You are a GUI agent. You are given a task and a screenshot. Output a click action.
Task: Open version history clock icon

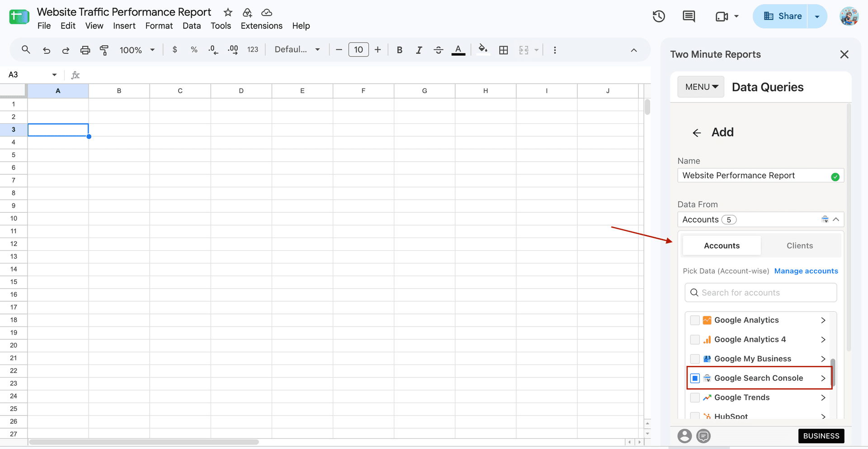click(x=659, y=16)
